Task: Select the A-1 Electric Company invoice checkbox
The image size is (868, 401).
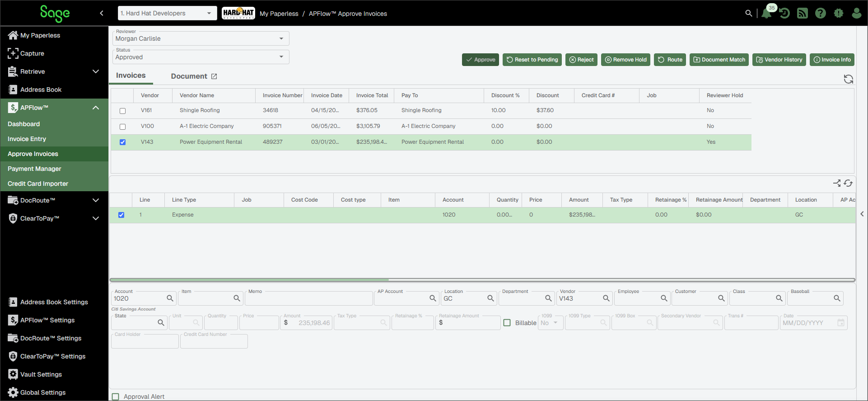Action: (122, 127)
